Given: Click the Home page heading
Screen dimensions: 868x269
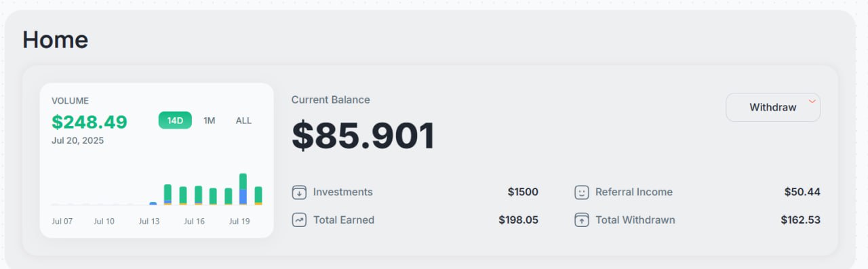Looking at the screenshot, I should 55,39.
